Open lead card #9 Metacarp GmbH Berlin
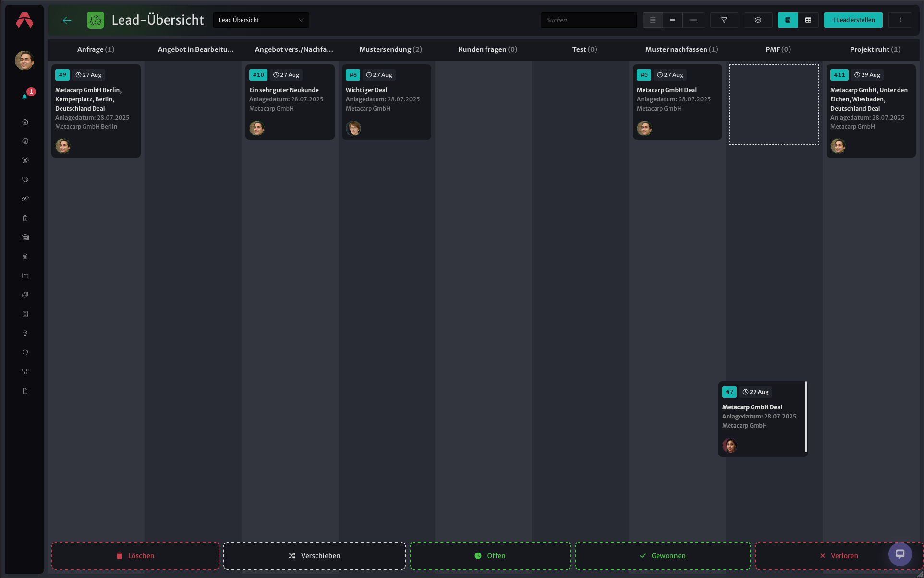The height and width of the screenshot is (578, 924). click(x=96, y=111)
